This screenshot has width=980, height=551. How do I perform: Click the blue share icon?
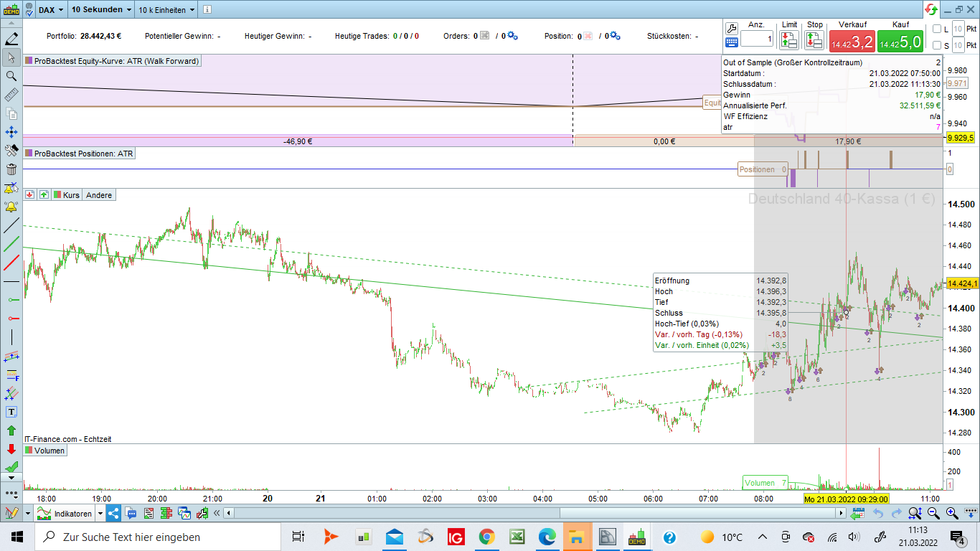point(114,513)
